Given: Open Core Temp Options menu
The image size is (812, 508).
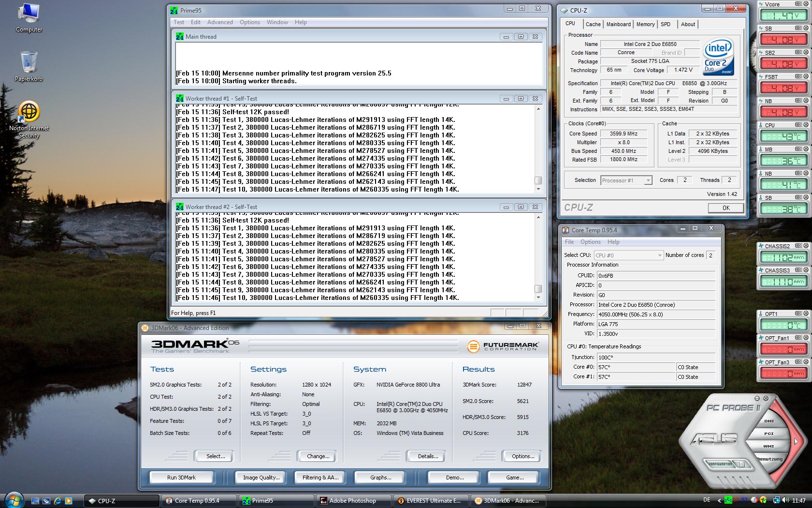Looking at the screenshot, I should point(590,242).
